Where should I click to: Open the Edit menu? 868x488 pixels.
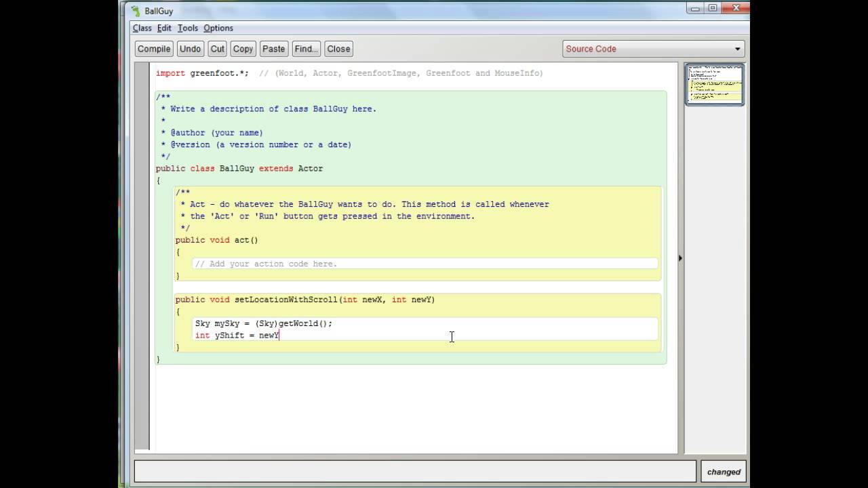tap(164, 28)
